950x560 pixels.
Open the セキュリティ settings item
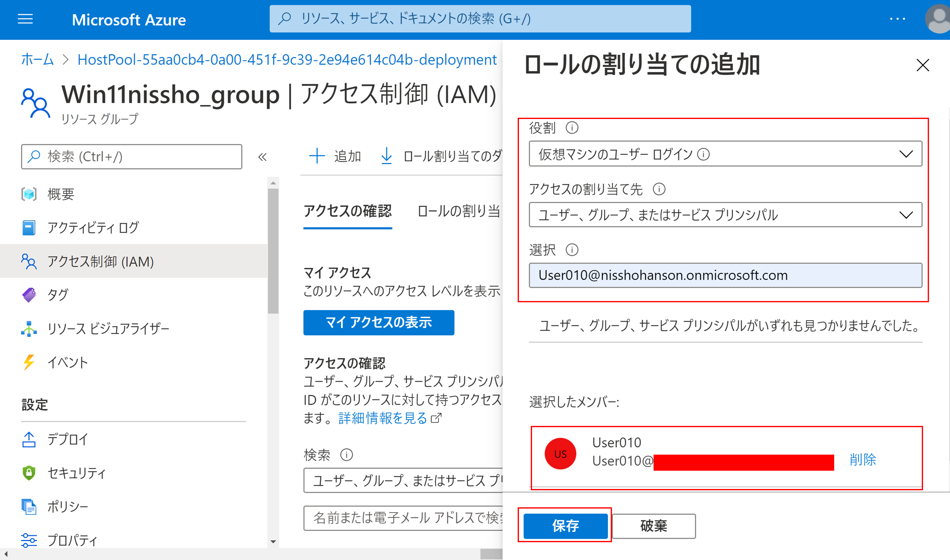coord(76,473)
